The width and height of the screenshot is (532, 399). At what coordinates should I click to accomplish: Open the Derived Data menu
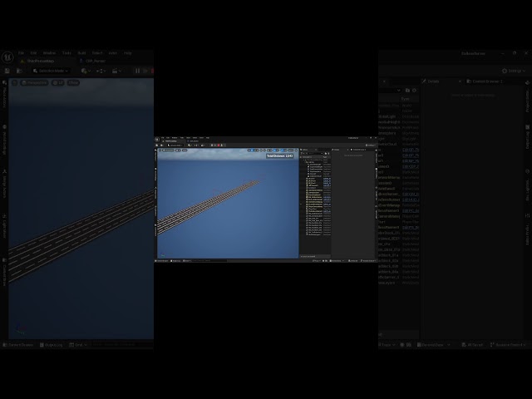[x=433, y=345]
